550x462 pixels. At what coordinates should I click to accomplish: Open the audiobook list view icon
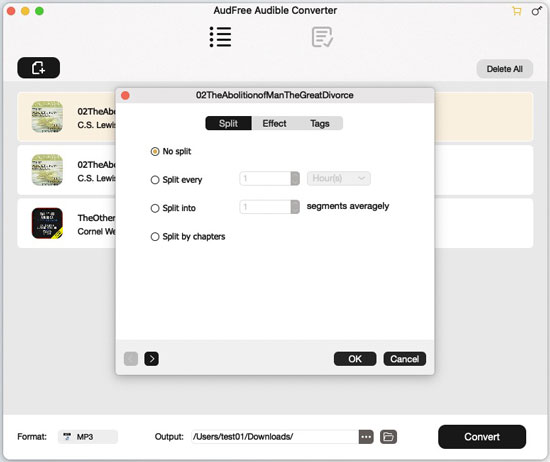(220, 37)
